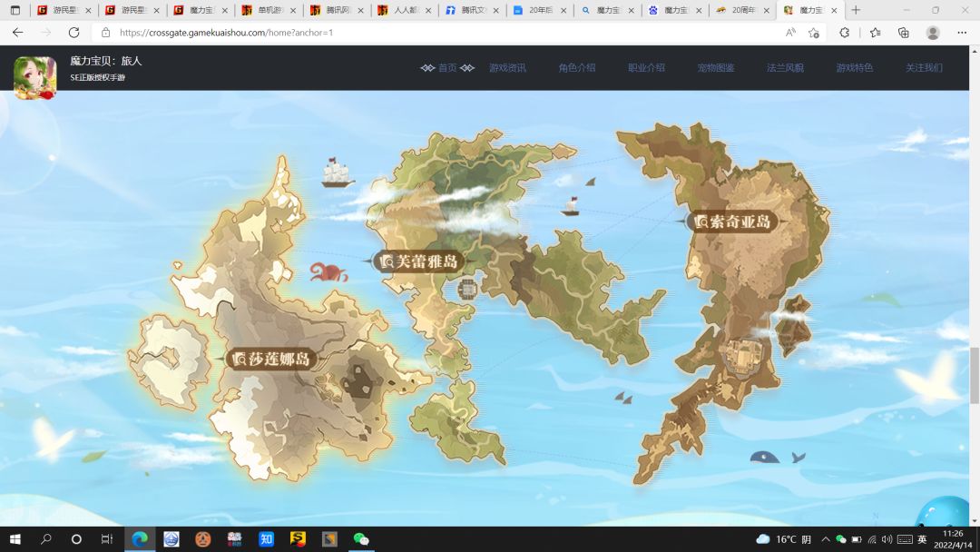
Task: Open Collections panel
Action: click(x=903, y=33)
